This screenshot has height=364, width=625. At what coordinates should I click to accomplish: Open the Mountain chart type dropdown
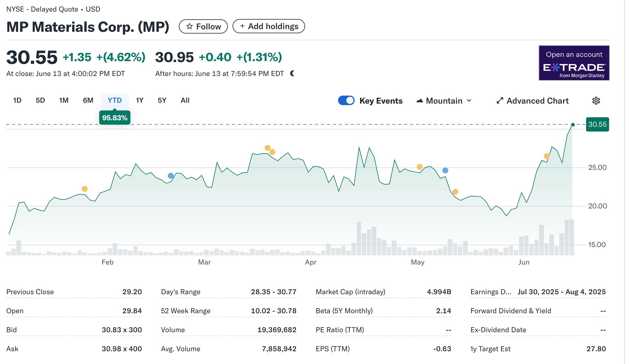pyautogui.click(x=444, y=101)
